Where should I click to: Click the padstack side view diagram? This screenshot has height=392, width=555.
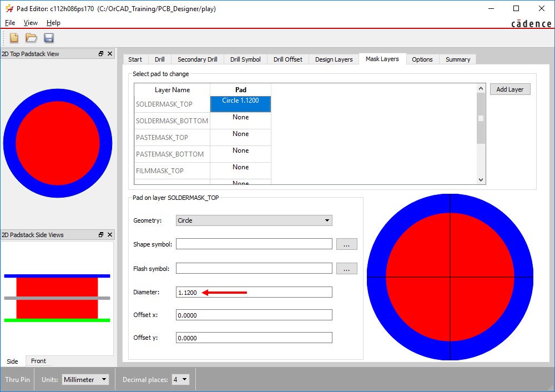[x=57, y=298]
